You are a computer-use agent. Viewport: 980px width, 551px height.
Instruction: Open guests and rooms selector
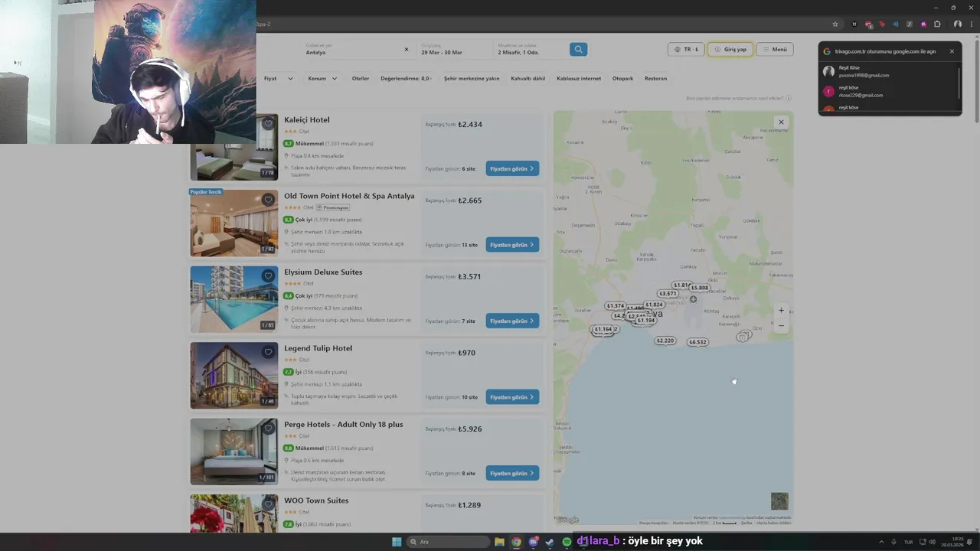tap(528, 49)
